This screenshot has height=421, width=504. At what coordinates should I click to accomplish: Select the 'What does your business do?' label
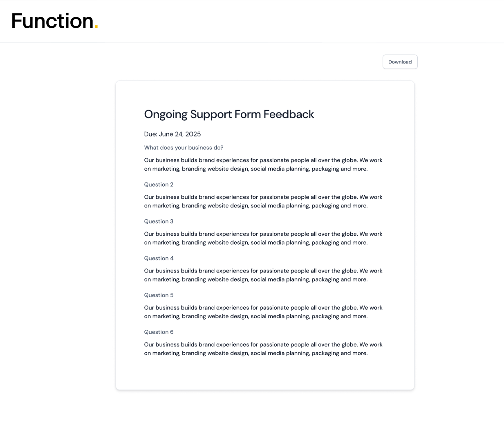(x=184, y=148)
